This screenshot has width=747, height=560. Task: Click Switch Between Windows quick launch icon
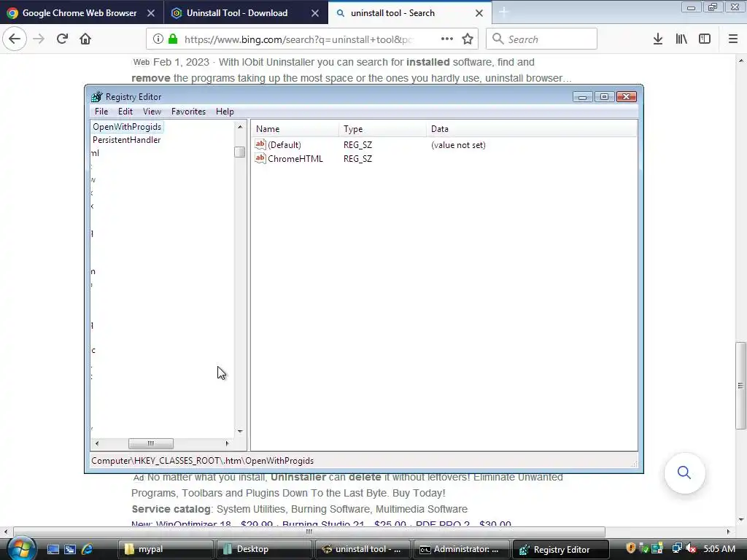[x=70, y=549]
